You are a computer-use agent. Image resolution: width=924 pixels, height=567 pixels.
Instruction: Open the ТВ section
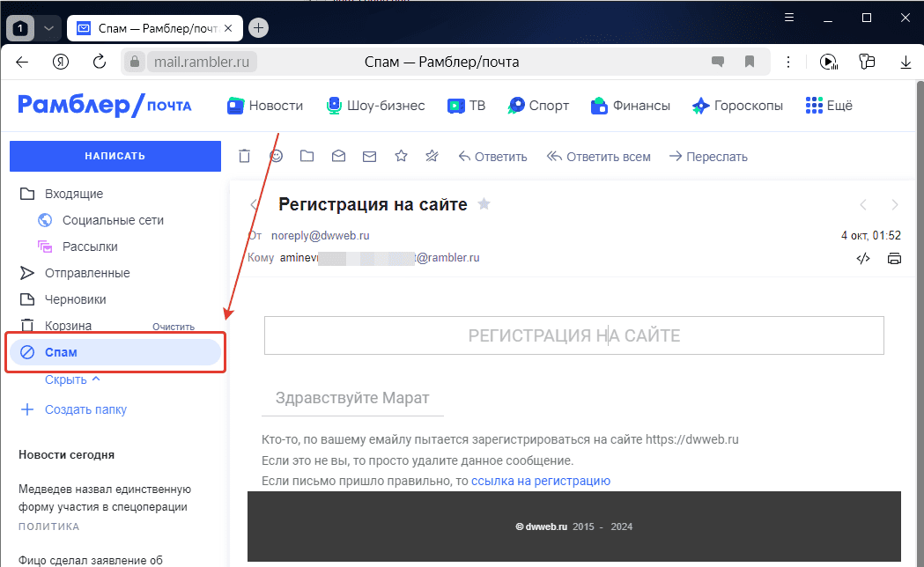click(466, 106)
